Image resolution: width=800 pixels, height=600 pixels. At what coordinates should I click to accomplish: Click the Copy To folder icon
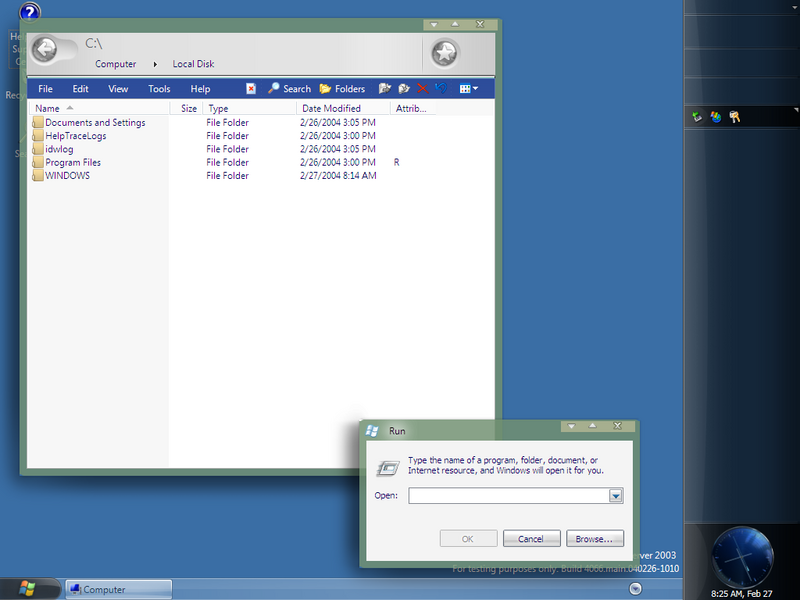(x=404, y=89)
